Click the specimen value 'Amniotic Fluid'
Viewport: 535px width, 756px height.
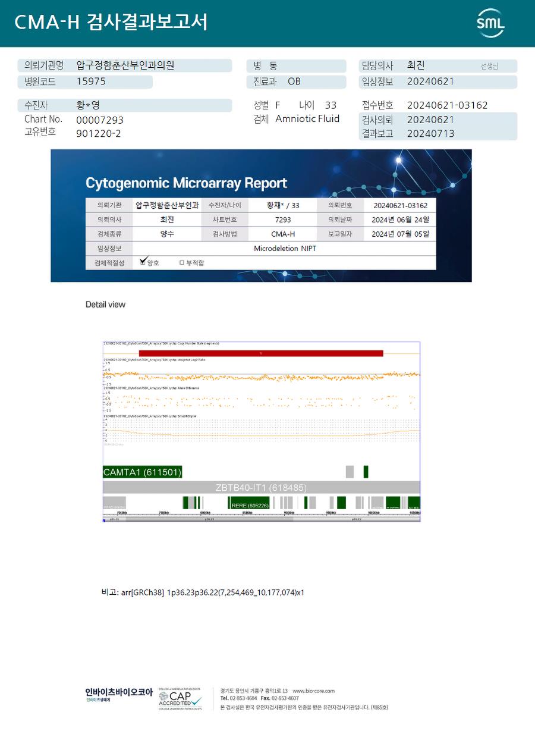click(x=307, y=119)
